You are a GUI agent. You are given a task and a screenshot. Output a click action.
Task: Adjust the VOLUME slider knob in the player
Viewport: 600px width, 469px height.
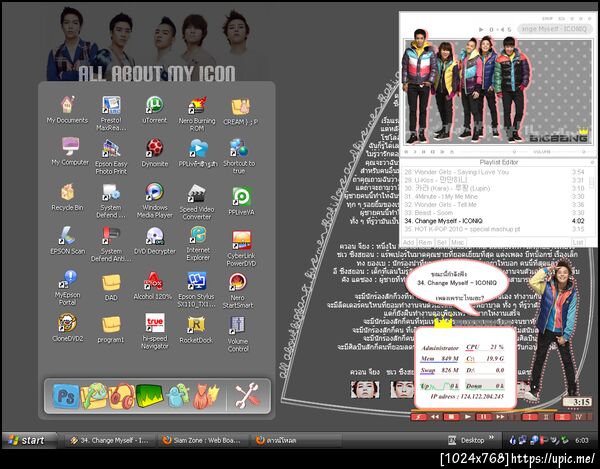click(x=584, y=152)
